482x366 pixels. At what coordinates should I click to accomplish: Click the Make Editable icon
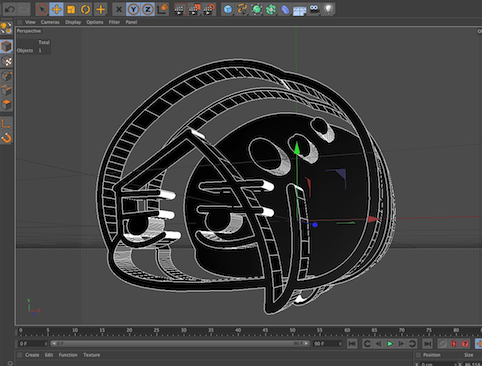6,29
